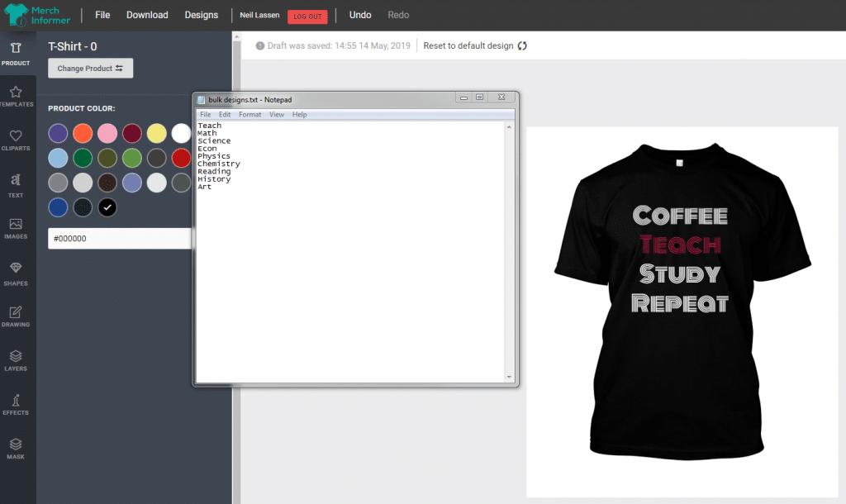Pick the light blue product color

[58, 158]
